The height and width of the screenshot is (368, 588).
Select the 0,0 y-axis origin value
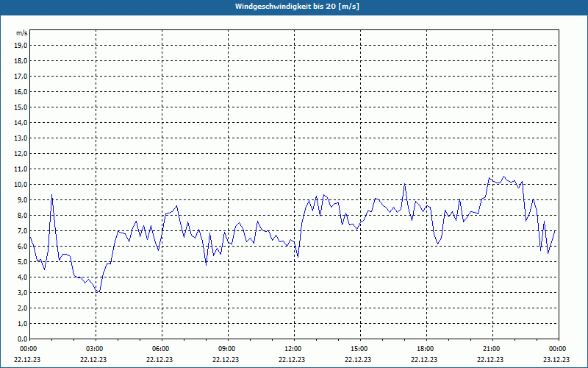click(22, 339)
